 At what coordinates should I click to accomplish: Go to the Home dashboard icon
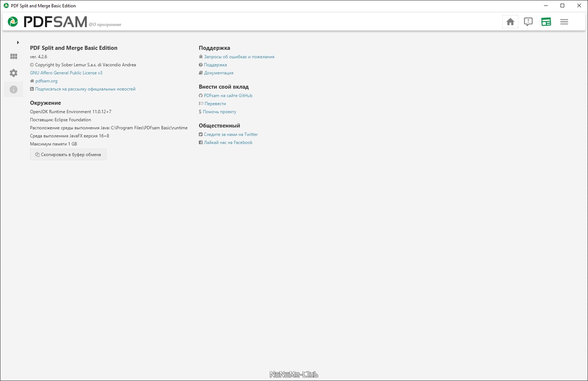pos(510,22)
